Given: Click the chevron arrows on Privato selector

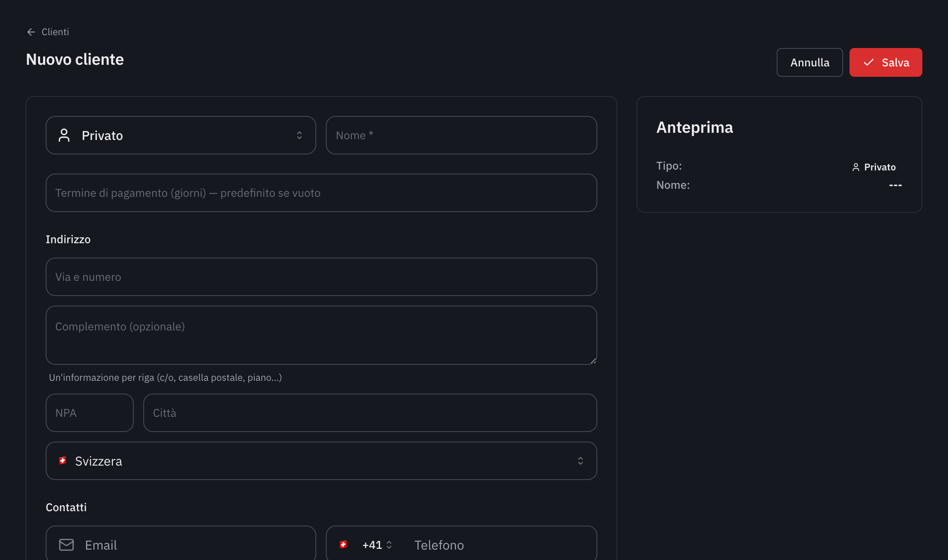Looking at the screenshot, I should click(x=299, y=135).
